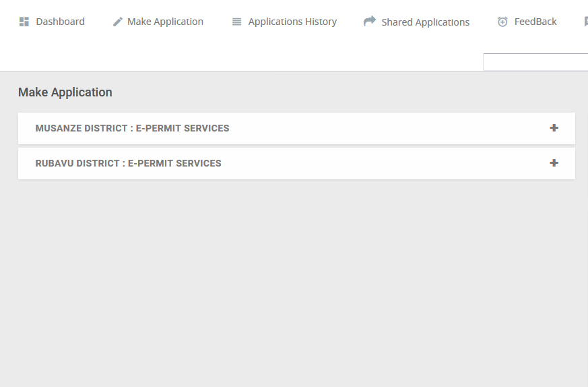The height and width of the screenshot is (387, 588).
Task: Click the Make Application page heading
Action: click(65, 92)
